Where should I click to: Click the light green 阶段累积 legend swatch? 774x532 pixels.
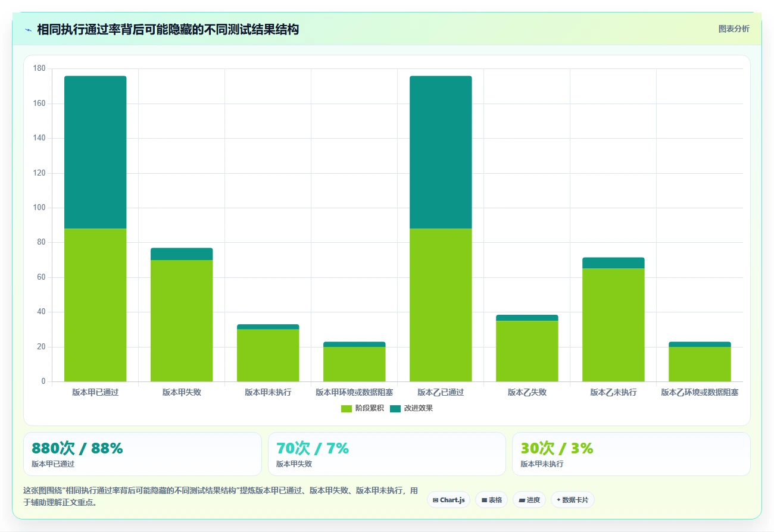pyautogui.click(x=347, y=408)
